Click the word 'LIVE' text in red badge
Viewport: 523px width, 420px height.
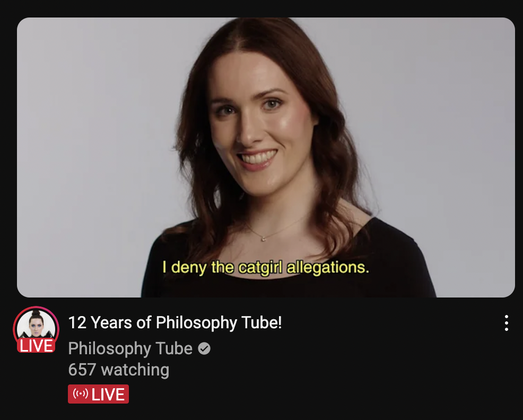pyautogui.click(x=108, y=395)
